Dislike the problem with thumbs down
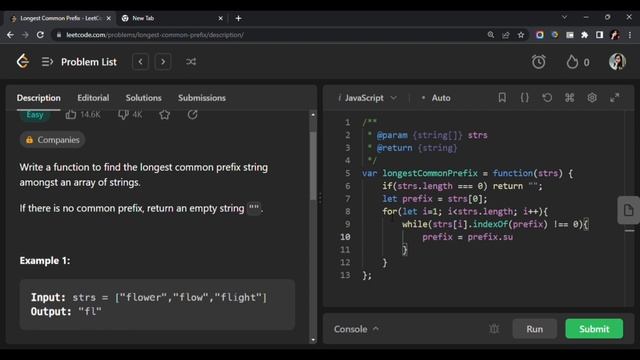640x360 pixels. [123, 115]
